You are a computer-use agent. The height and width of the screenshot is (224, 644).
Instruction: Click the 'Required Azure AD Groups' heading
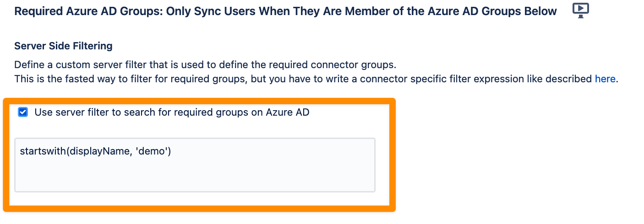[x=285, y=11]
